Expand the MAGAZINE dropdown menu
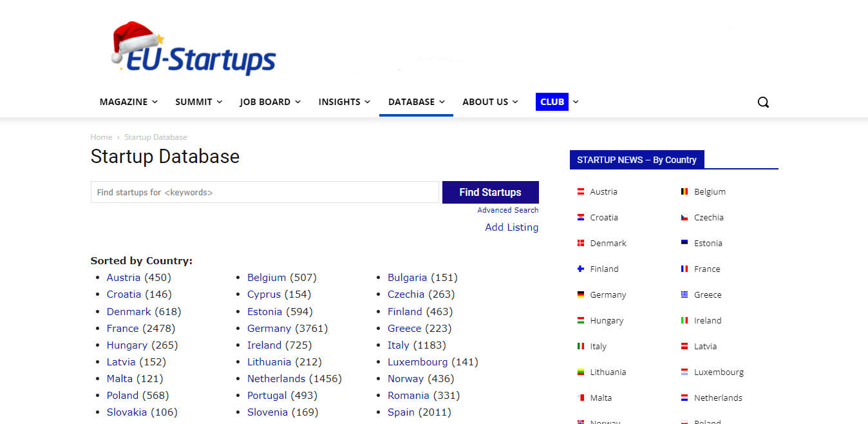868x424 pixels. pos(128,102)
